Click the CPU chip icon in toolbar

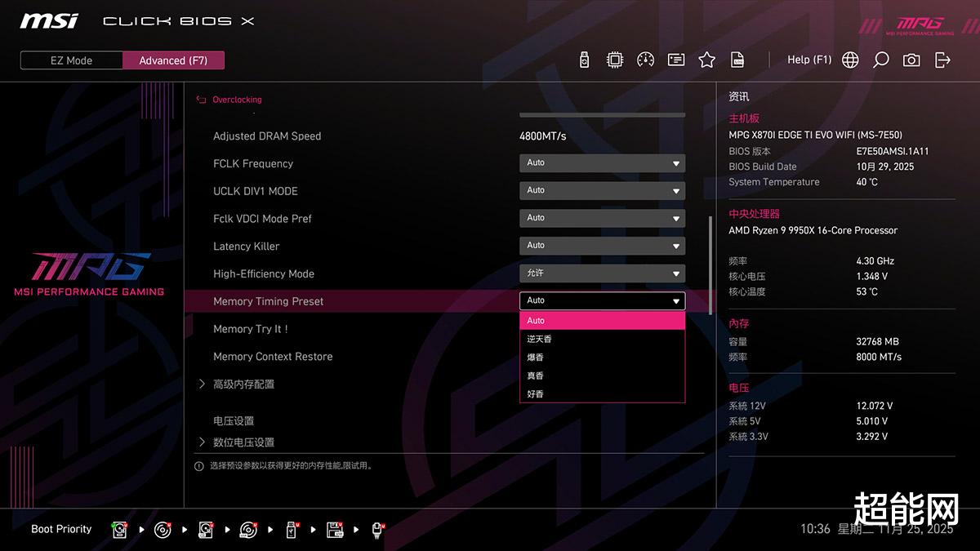tap(615, 60)
